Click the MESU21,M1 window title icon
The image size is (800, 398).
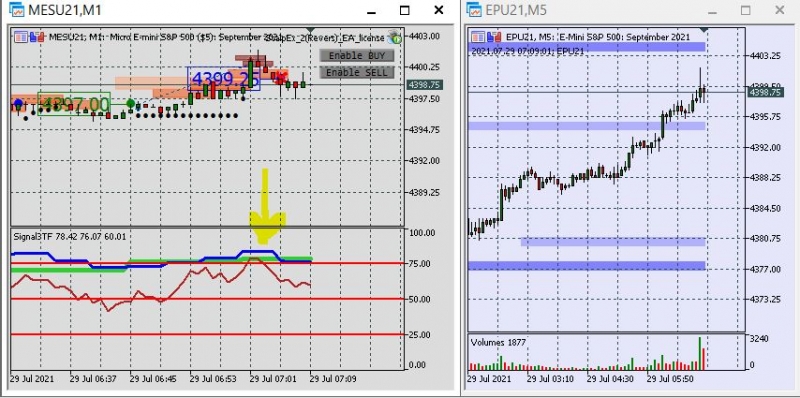[17, 10]
